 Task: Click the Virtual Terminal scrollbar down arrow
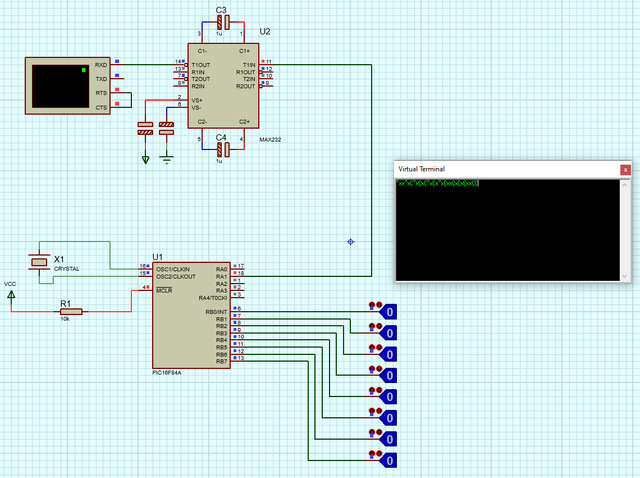point(624,276)
